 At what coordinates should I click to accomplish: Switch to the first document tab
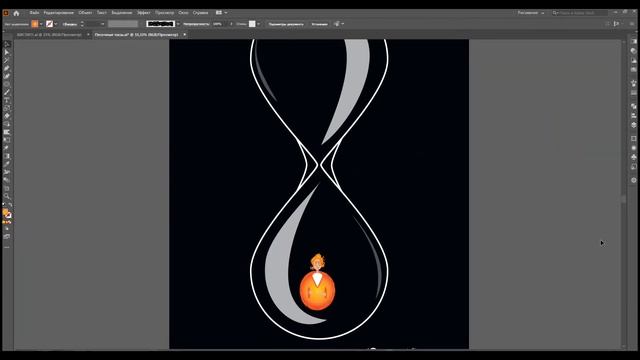coord(49,35)
